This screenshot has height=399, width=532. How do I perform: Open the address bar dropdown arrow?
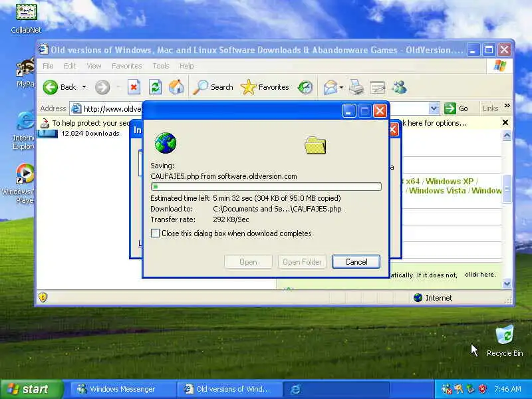(434, 108)
